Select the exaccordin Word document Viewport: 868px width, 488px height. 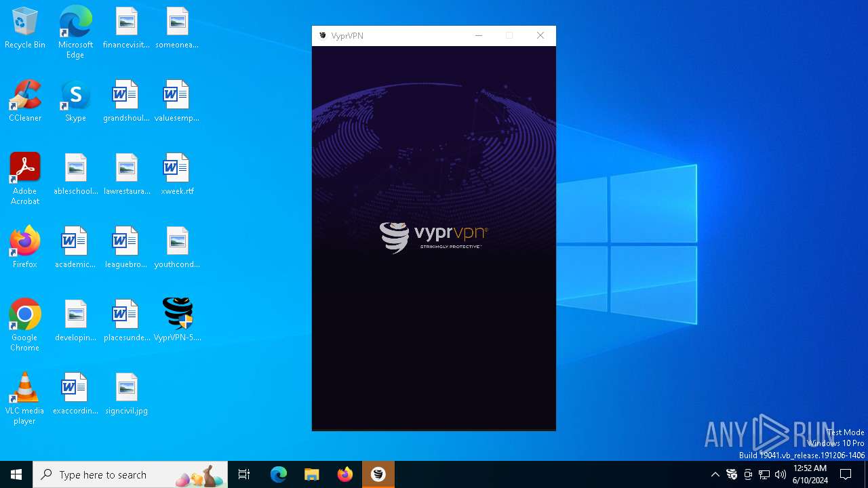(75, 394)
